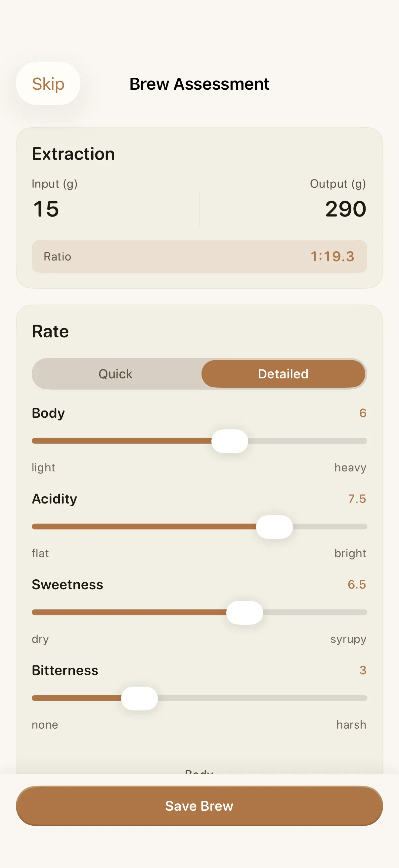Adjust the Body slider handle
399x868 pixels.
tap(230, 441)
